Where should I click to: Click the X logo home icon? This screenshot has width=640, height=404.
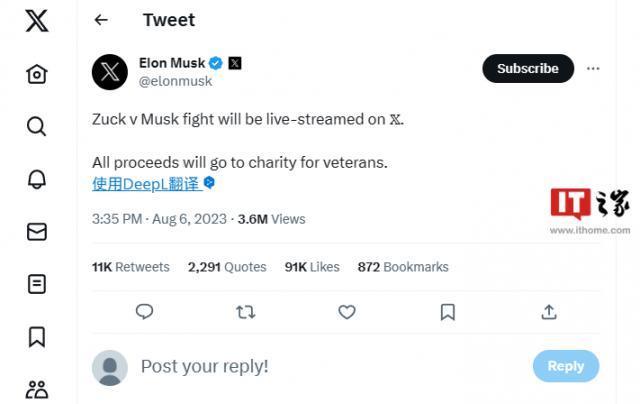pos(37,22)
